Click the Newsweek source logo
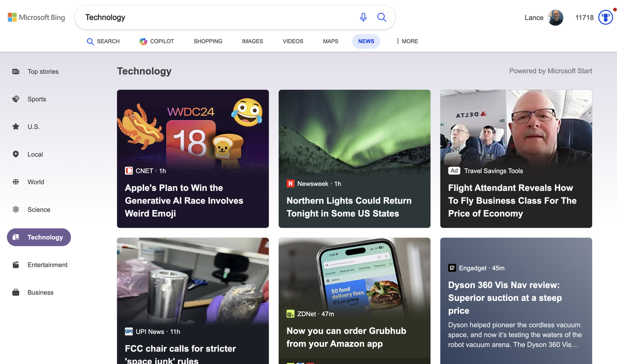 [290, 184]
